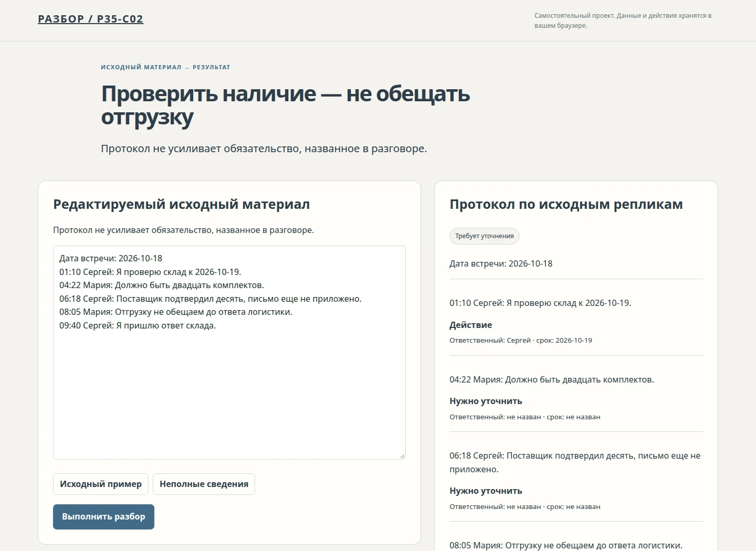Viewport: 756px width, 551px height.
Task: Click the Действие label in the protocol
Action: [471, 325]
